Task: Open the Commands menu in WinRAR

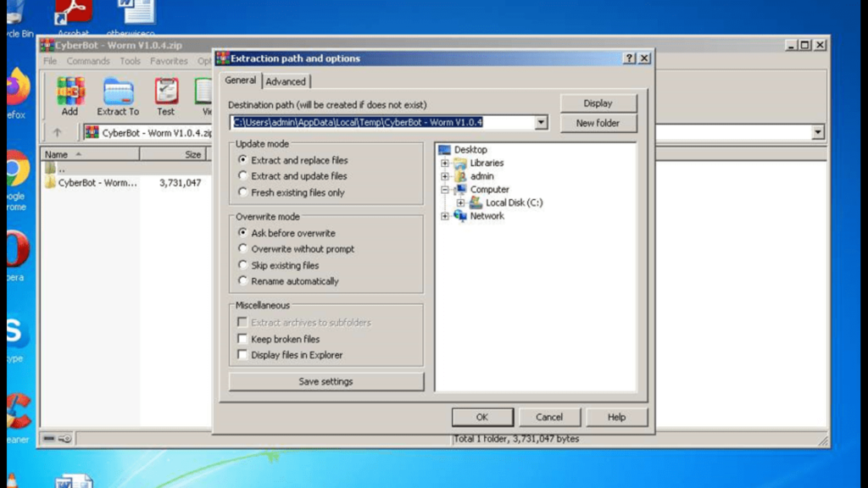Action: coord(88,61)
